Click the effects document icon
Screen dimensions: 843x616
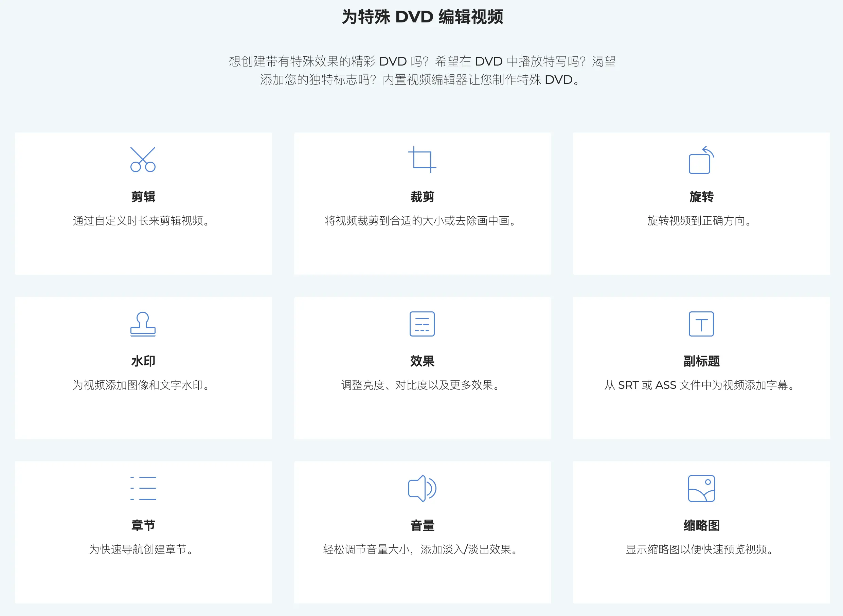pyautogui.click(x=422, y=324)
